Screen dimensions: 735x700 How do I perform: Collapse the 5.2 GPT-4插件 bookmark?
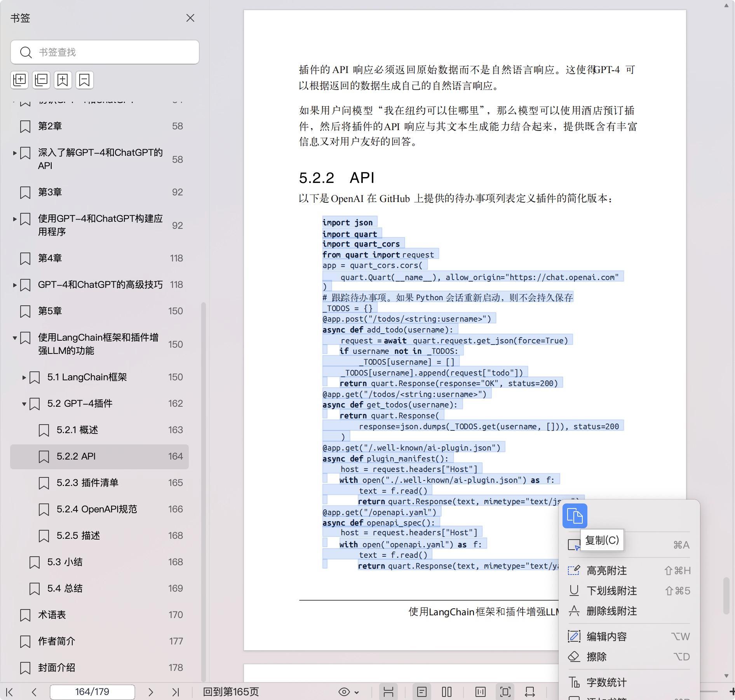(24, 404)
